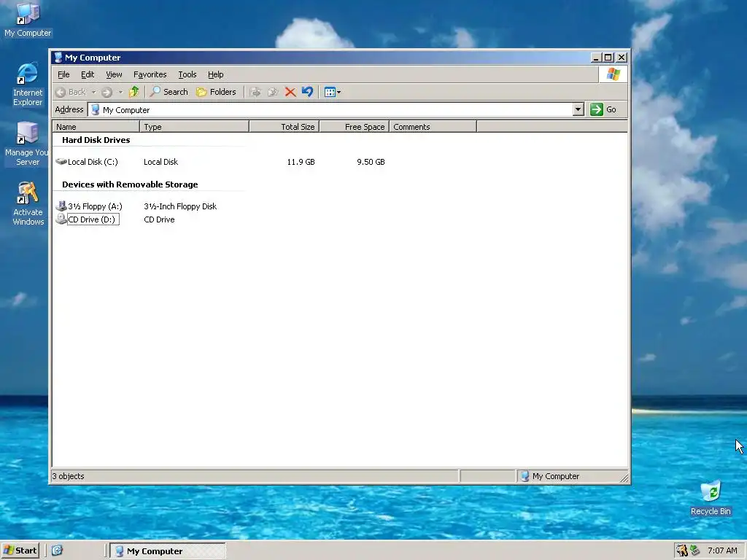747x560 pixels.
Task: Select the My Computer desktop icon
Action: click(x=28, y=20)
